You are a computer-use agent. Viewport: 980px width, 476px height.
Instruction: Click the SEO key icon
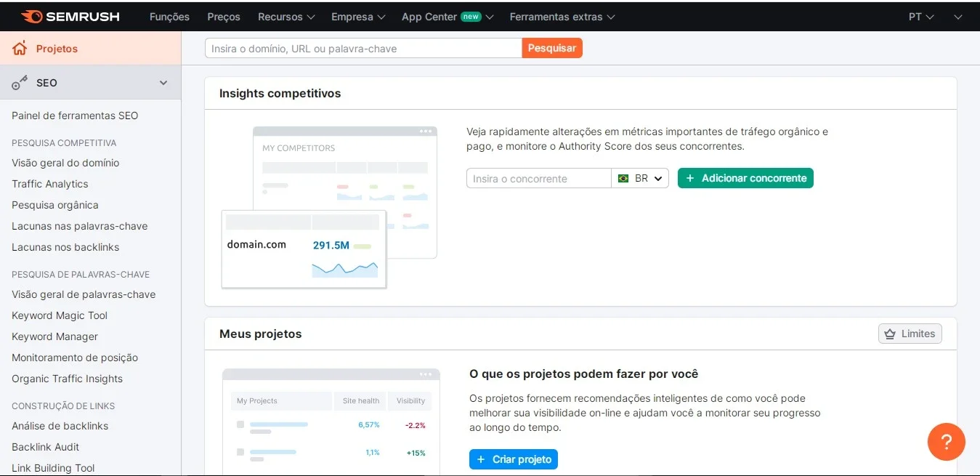tap(20, 83)
